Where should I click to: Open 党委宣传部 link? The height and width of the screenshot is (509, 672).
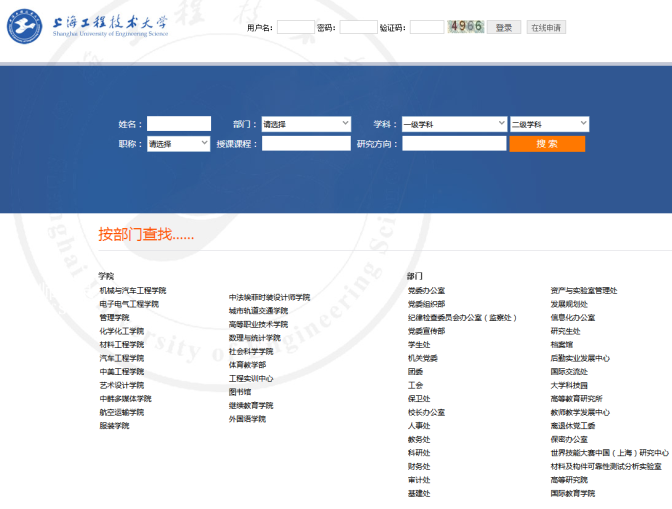coord(426,331)
